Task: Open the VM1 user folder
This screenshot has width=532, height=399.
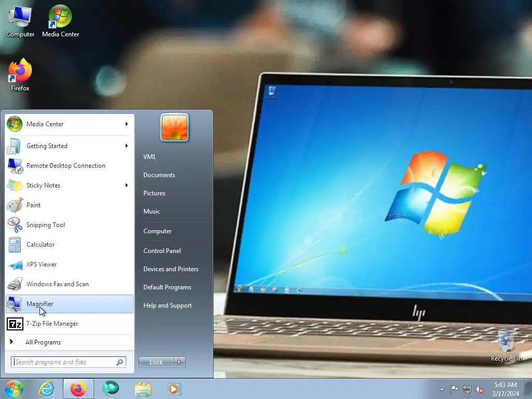Action: click(x=149, y=157)
